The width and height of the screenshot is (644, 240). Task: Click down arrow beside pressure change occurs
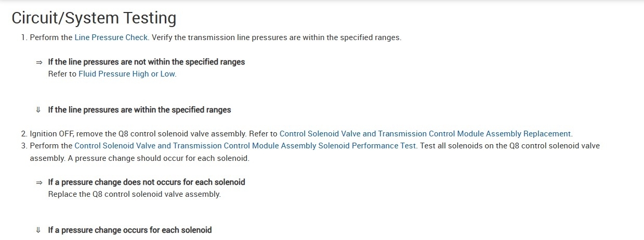pyautogui.click(x=38, y=230)
